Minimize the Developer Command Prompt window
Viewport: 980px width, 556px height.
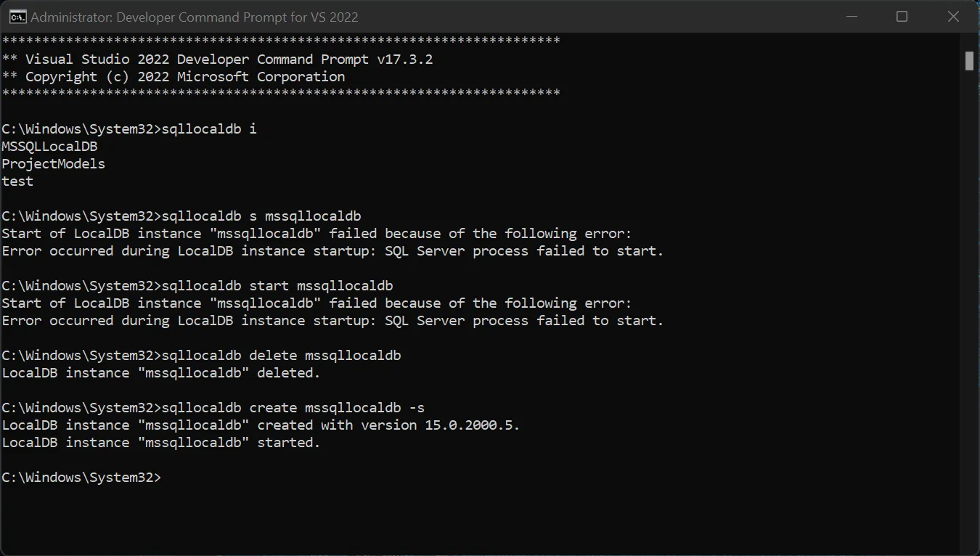850,17
